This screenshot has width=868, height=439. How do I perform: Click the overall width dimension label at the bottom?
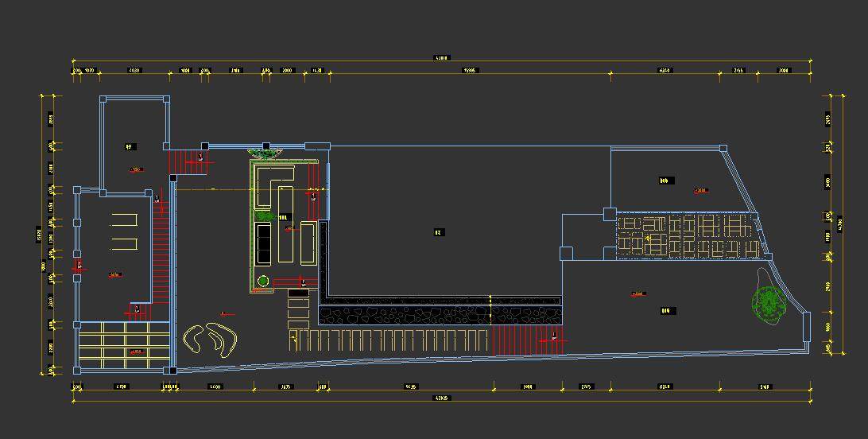click(441, 398)
